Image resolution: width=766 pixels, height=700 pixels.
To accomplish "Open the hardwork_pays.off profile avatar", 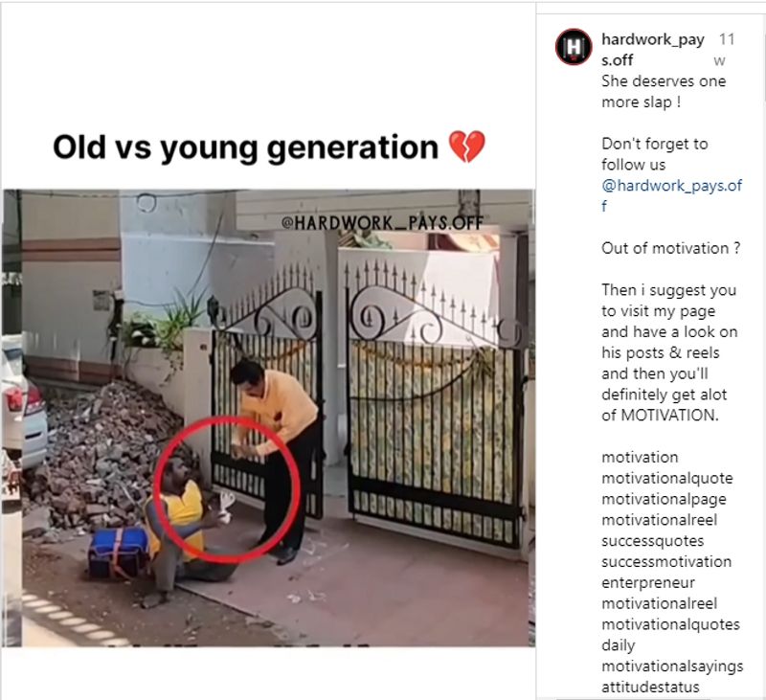I will [574, 47].
